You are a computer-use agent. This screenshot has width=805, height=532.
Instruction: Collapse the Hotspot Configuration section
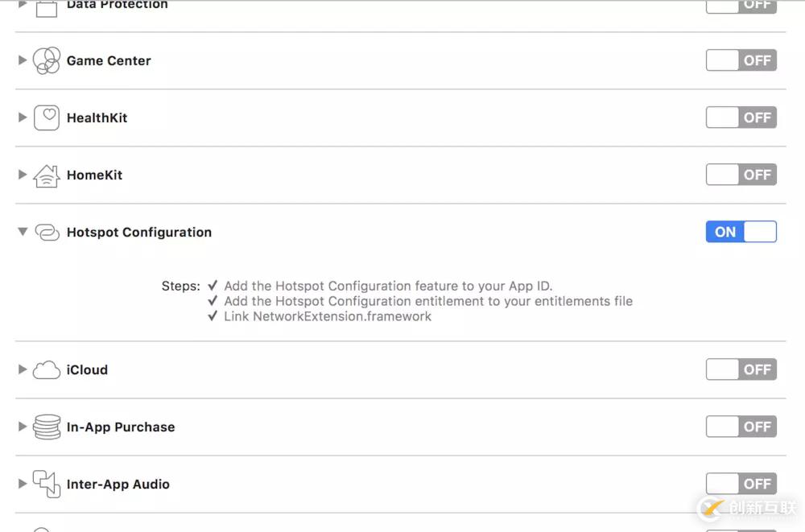pyautogui.click(x=23, y=232)
